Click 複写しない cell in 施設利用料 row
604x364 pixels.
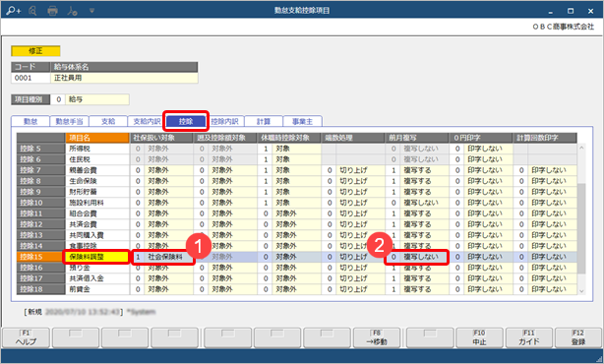424,203
